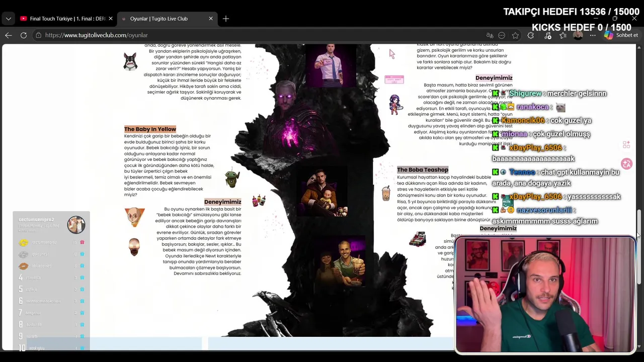The height and width of the screenshot is (362, 644).
Task: Click the cat character icon
Action: (130, 61)
